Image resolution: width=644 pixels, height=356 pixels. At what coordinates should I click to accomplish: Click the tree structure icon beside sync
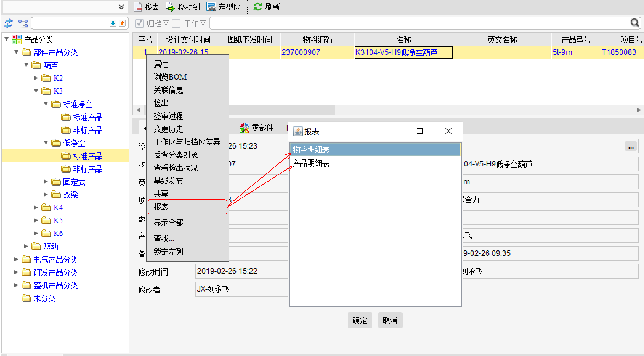(23, 23)
